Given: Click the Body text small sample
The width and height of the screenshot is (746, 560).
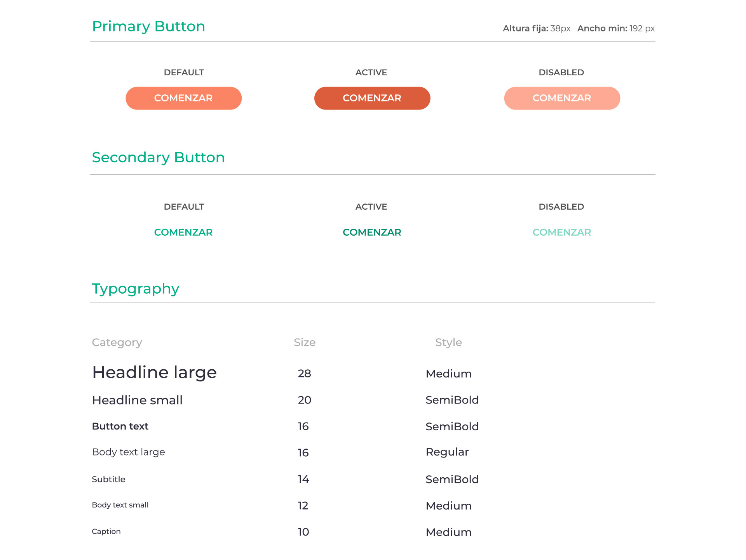Looking at the screenshot, I should pyautogui.click(x=120, y=505).
